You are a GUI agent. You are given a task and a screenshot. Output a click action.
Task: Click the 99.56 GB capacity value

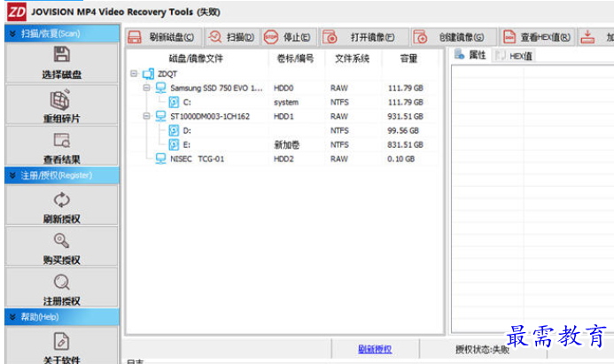403,130
